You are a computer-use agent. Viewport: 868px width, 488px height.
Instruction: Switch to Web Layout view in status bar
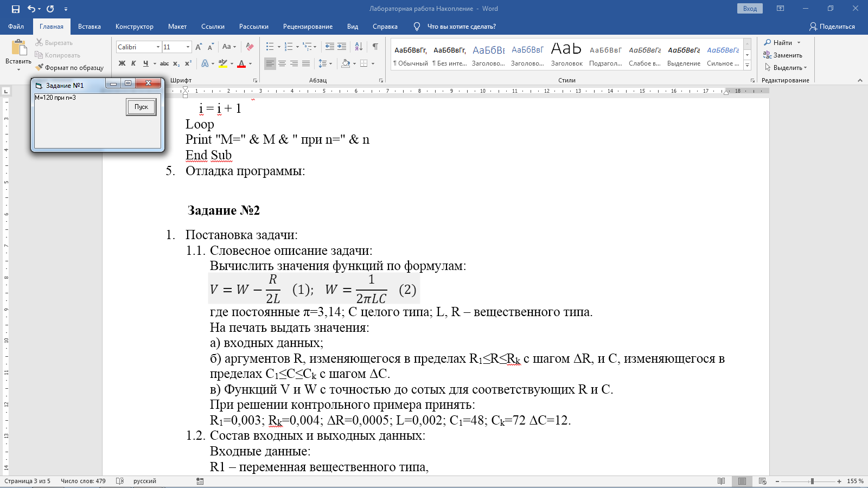[x=762, y=481]
